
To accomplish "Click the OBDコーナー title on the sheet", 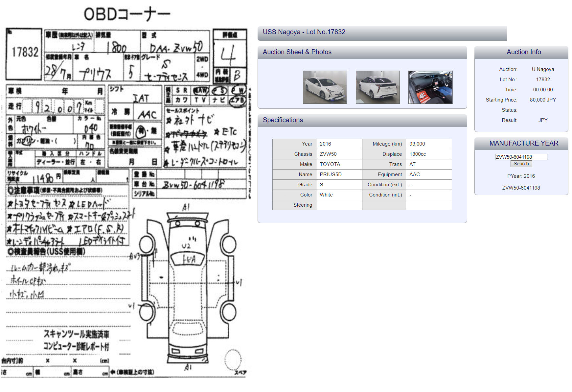I will point(127,14).
